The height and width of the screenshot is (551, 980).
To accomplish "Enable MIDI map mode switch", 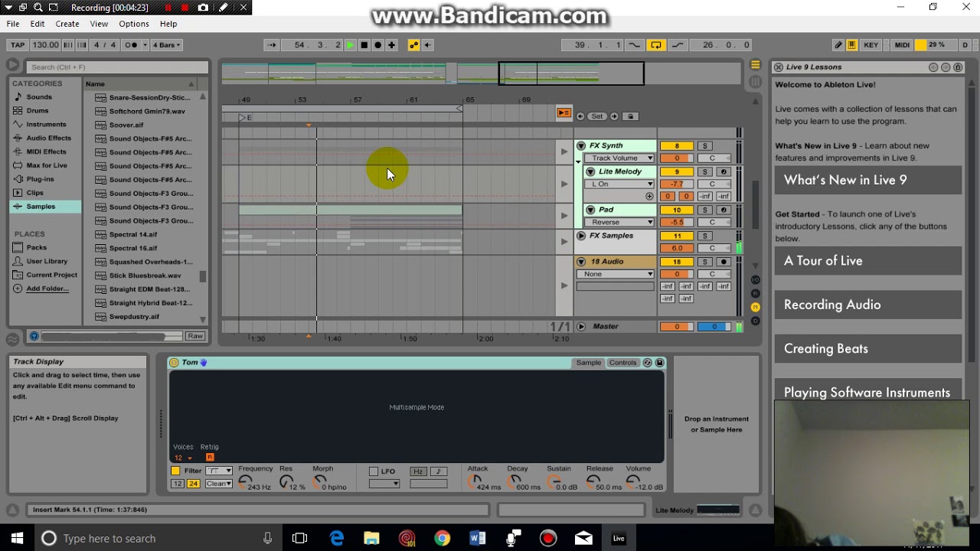I will coord(902,45).
